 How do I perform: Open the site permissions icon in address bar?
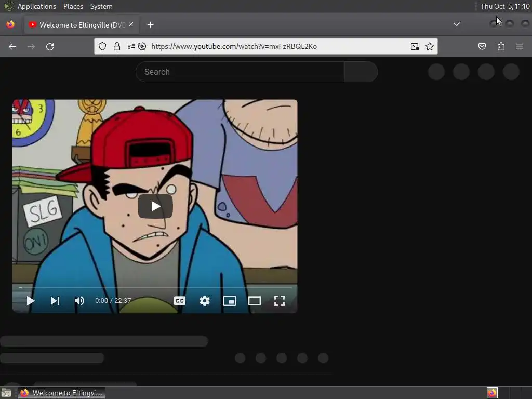[x=131, y=46]
